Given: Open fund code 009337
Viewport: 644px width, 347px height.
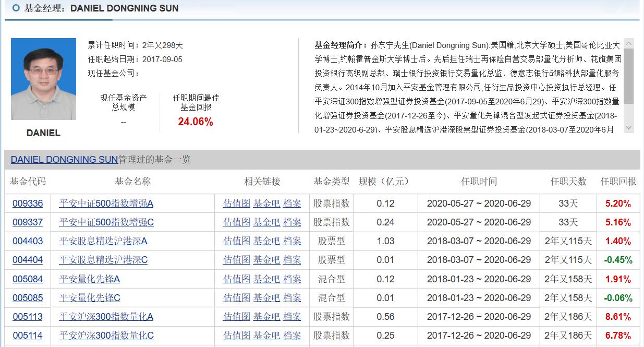Looking at the screenshot, I should click(28, 222).
